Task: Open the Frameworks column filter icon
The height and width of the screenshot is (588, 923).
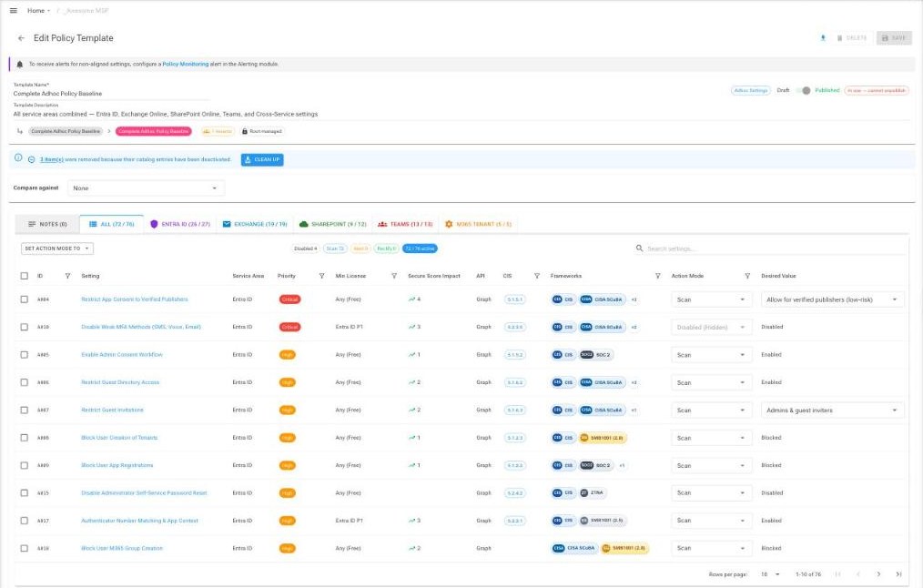Action: click(x=658, y=276)
